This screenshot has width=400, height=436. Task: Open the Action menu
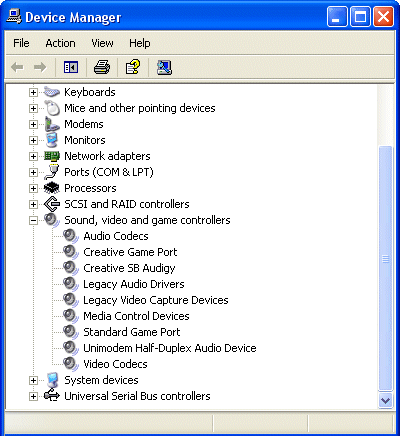[x=60, y=43]
